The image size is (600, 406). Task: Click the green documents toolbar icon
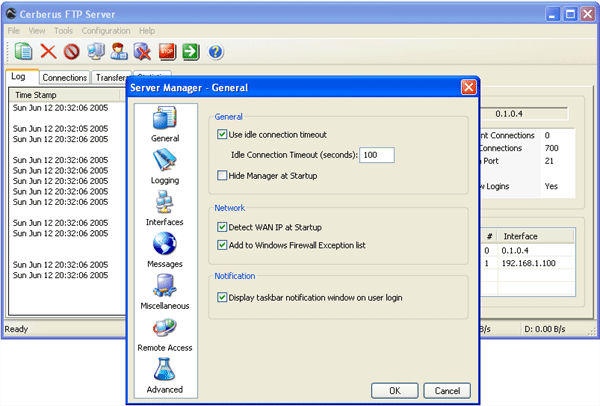[x=23, y=51]
